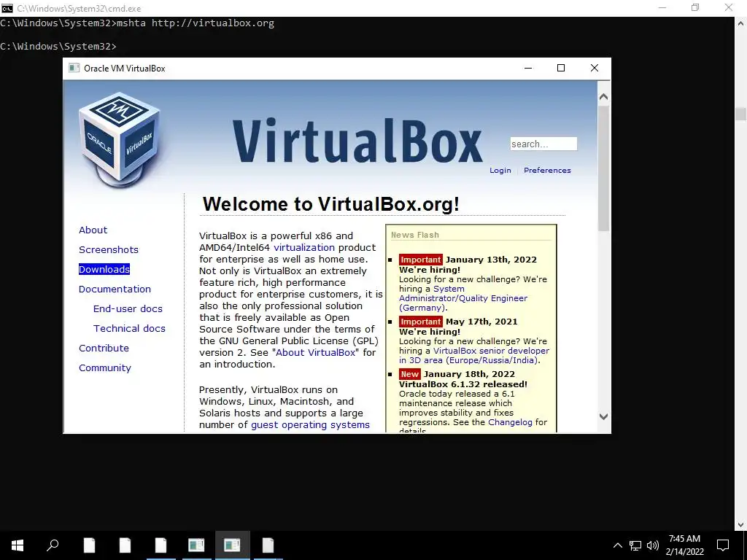The width and height of the screenshot is (747, 560).
Task: Click the mshta command line in cmd
Action: click(x=137, y=23)
